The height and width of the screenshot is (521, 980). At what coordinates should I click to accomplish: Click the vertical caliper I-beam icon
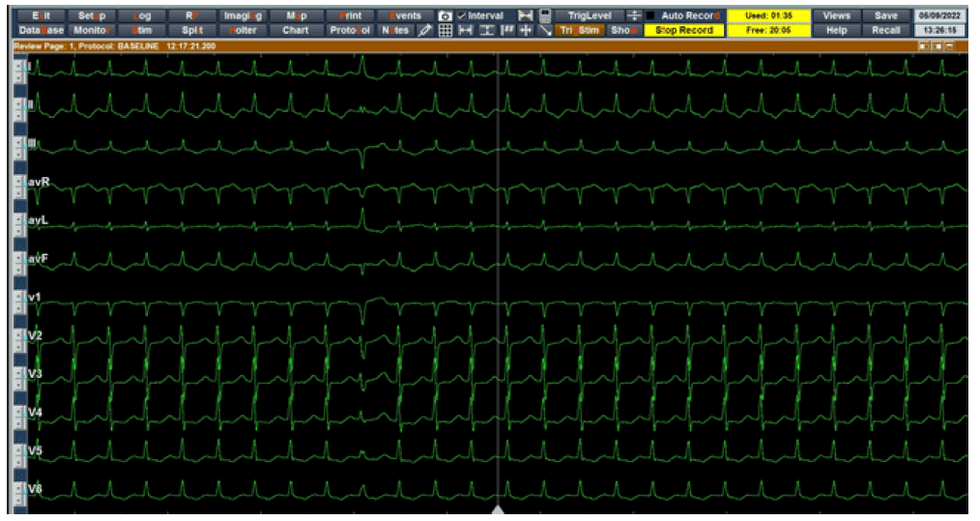pos(485,30)
